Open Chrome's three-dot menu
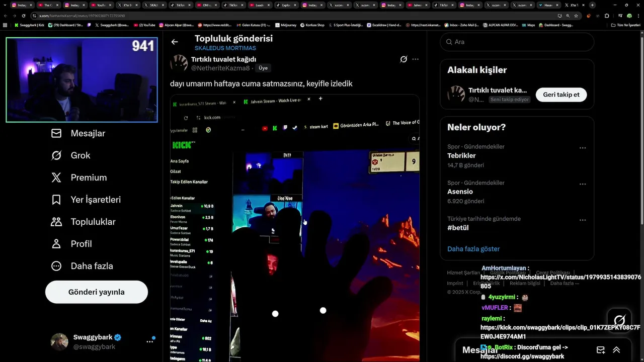The width and height of the screenshot is (644, 362). point(638,16)
